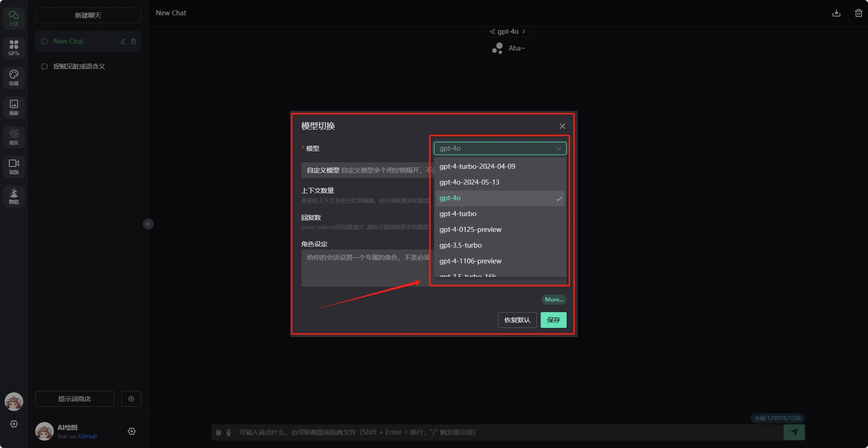Screen dimensions: 868x448
Task: Click the microphone icon in input bar
Action: click(x=229, y=432)
